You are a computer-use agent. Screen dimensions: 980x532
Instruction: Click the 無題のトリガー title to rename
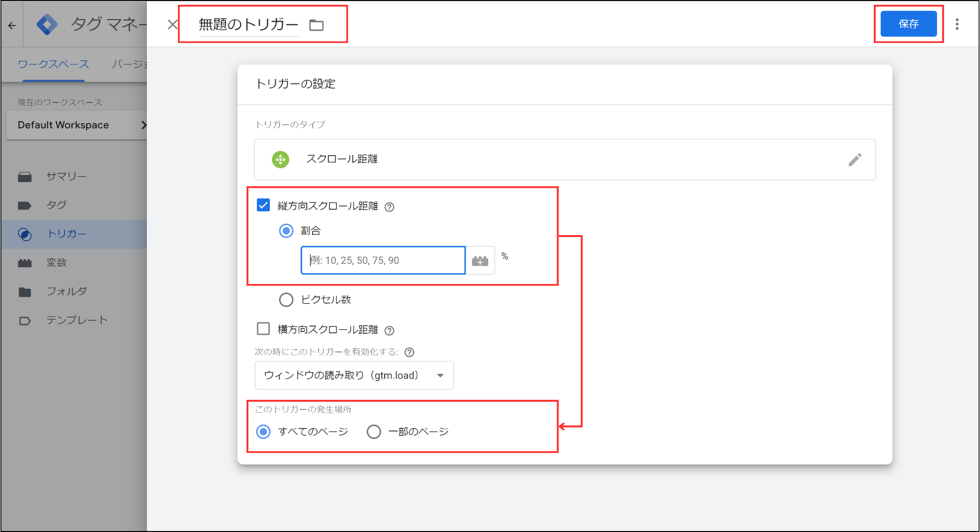coord(248,24)
